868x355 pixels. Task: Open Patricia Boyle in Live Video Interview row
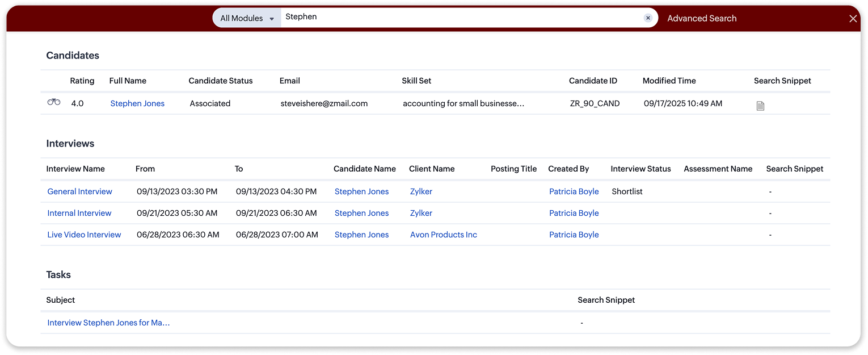click(574, 235)
